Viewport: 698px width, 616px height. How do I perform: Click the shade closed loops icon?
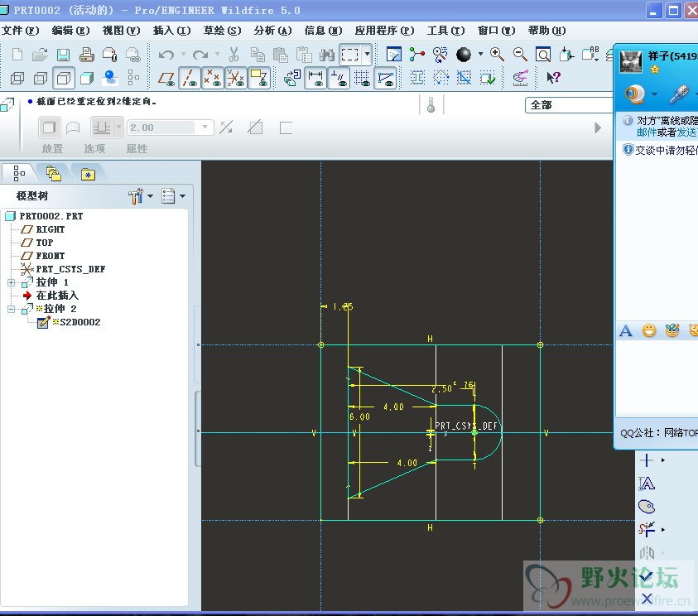[417, 78]
